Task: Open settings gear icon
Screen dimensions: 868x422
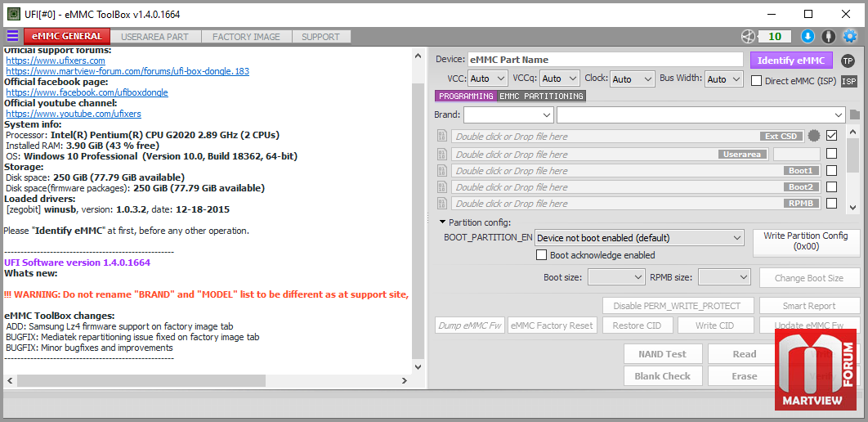Action: 850,37
